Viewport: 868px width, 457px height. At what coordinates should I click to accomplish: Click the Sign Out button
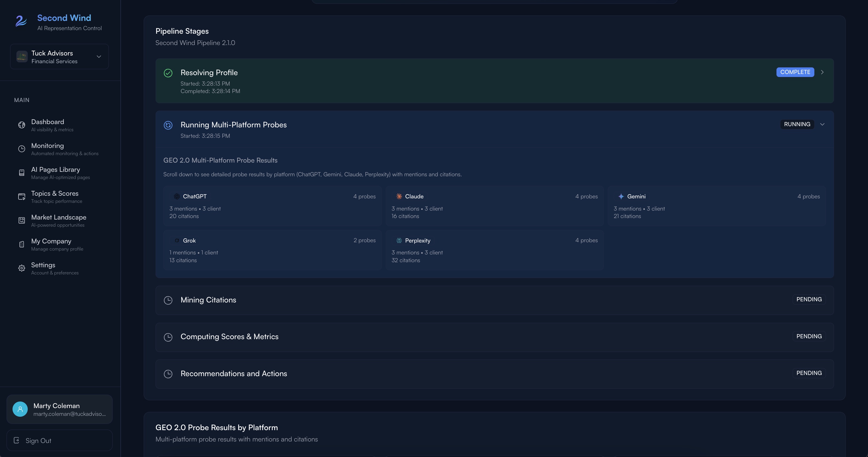(x=38, y=441)
